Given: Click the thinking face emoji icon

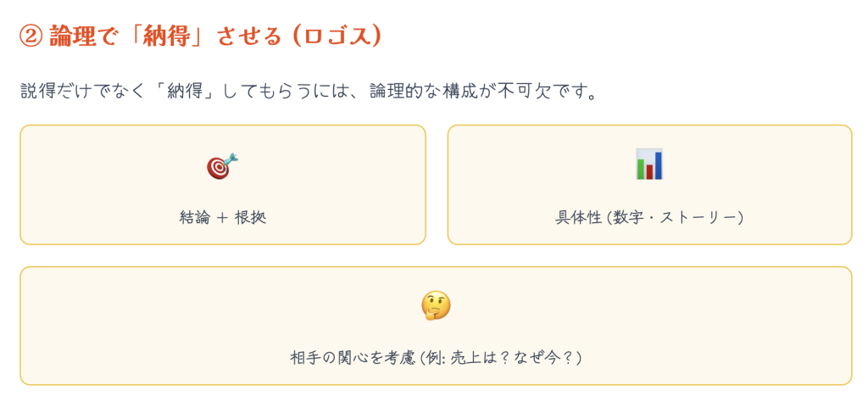Looking at the screenshot, I should [x=436, y=305].
